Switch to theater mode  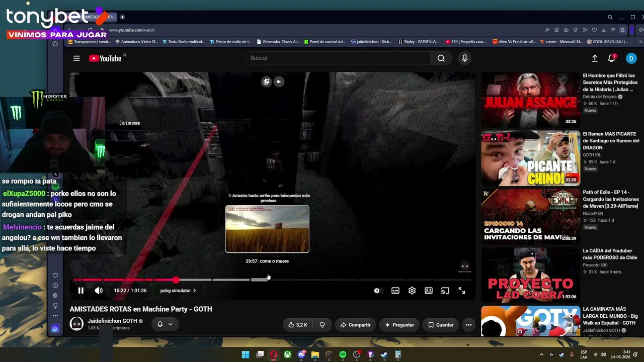429,291
